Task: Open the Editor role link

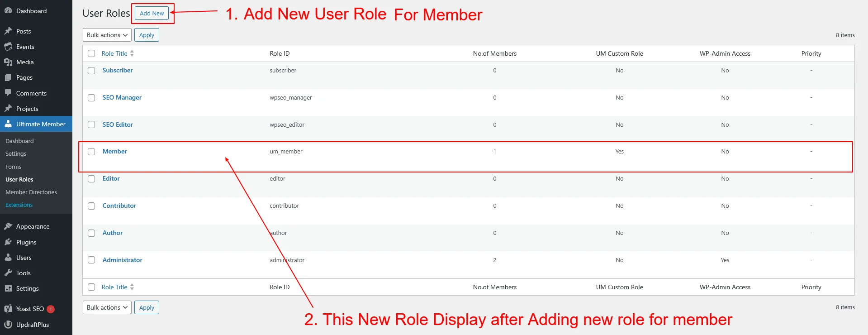Action: 111,178
